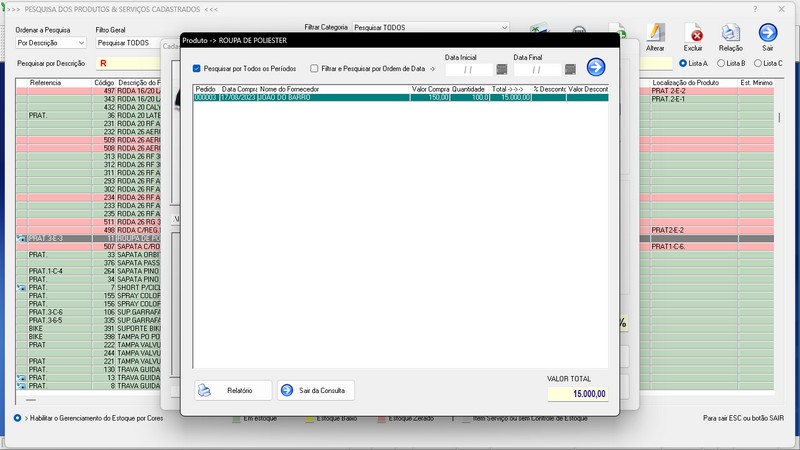Toggle Habilitar Gerenciamento do Estoque por Cores

(17, 418)
